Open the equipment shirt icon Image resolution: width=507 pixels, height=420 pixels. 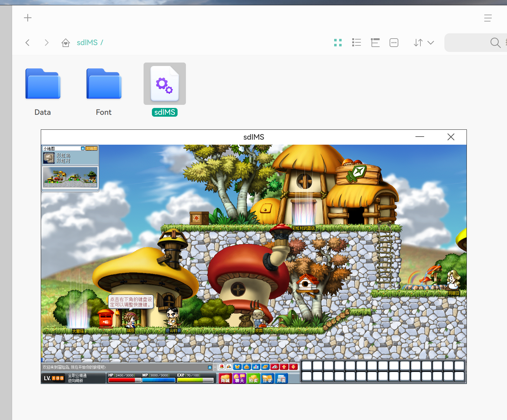(237, 367)
